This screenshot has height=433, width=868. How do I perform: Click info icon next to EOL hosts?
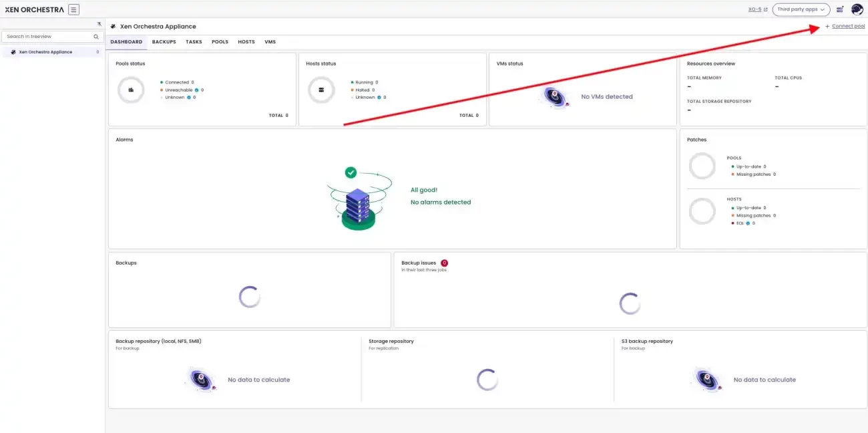click(748, 223)
